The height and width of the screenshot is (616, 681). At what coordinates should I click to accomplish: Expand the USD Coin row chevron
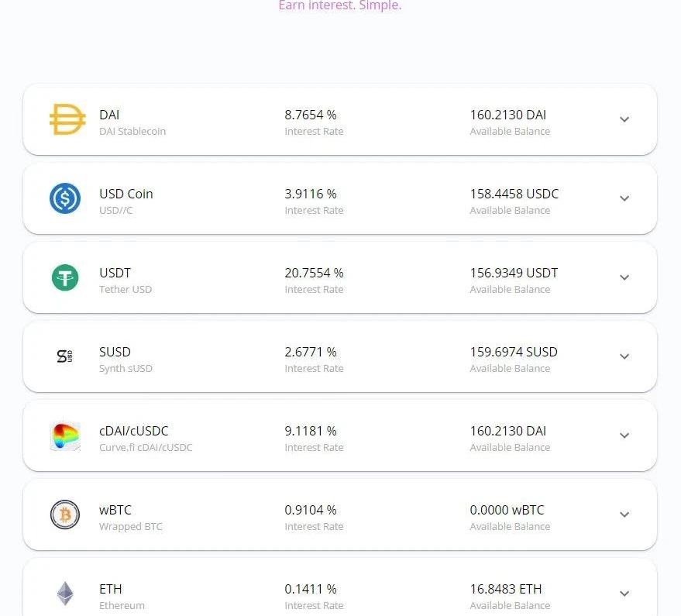coord(624,199)
